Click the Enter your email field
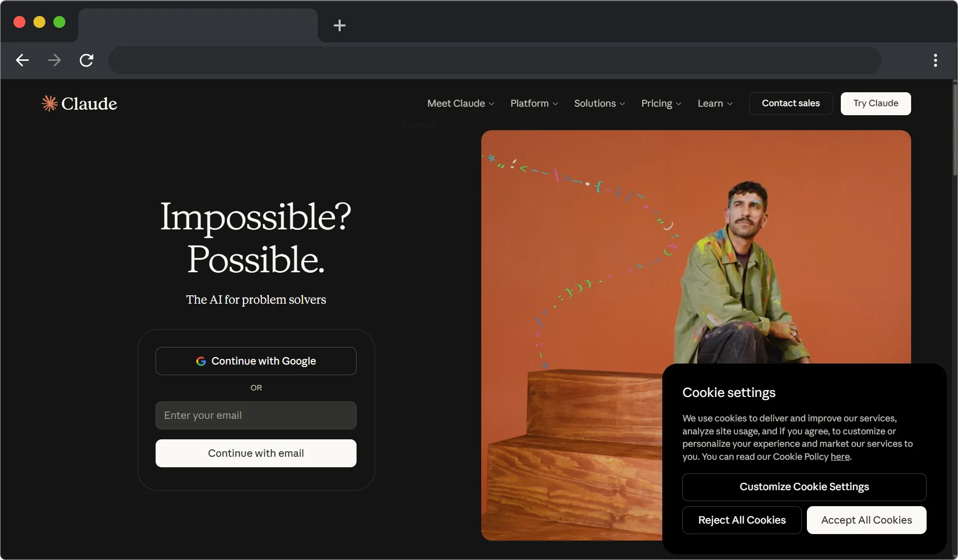The image size is (958, 560). pos(256,415)
